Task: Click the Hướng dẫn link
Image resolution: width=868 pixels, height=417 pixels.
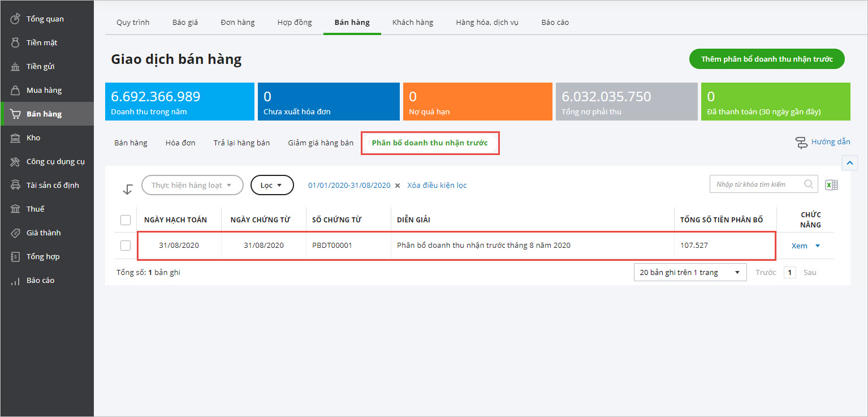Action: (x=831, y=142)
